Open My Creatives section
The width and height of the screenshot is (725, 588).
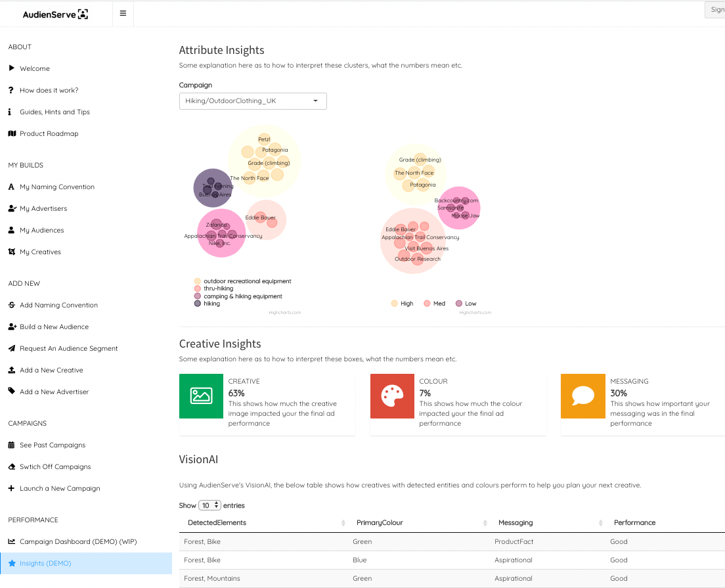coord(40,252)
